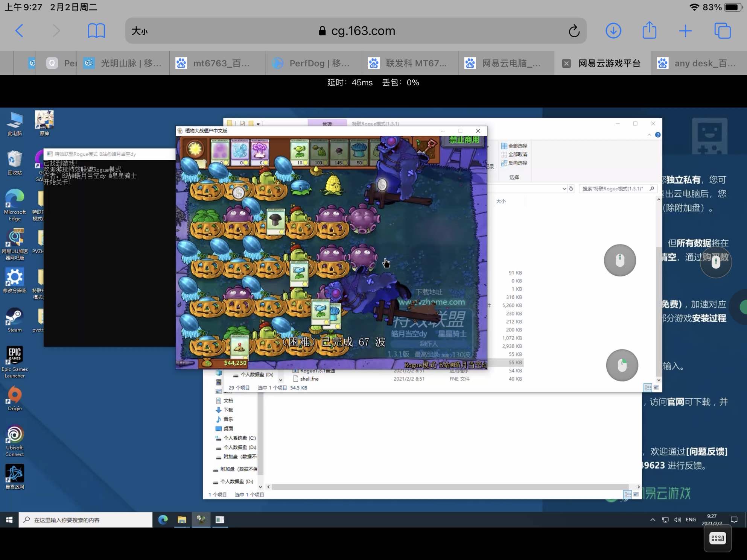Open the notification center icon
The height and width of the screenshot is (560, 747).
point(734,520)
